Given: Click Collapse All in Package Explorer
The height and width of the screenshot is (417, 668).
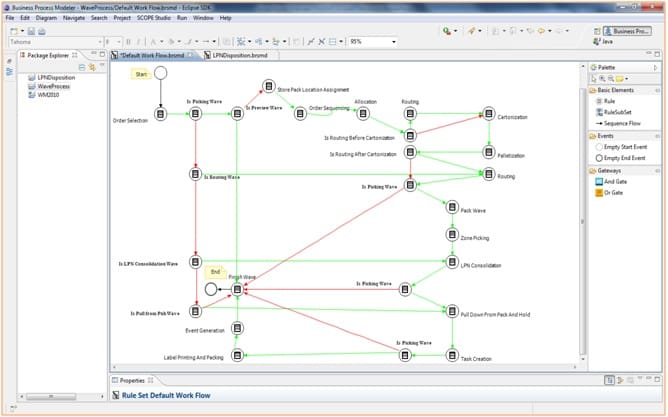Looking at the screenshot, I should click(82, 67).
